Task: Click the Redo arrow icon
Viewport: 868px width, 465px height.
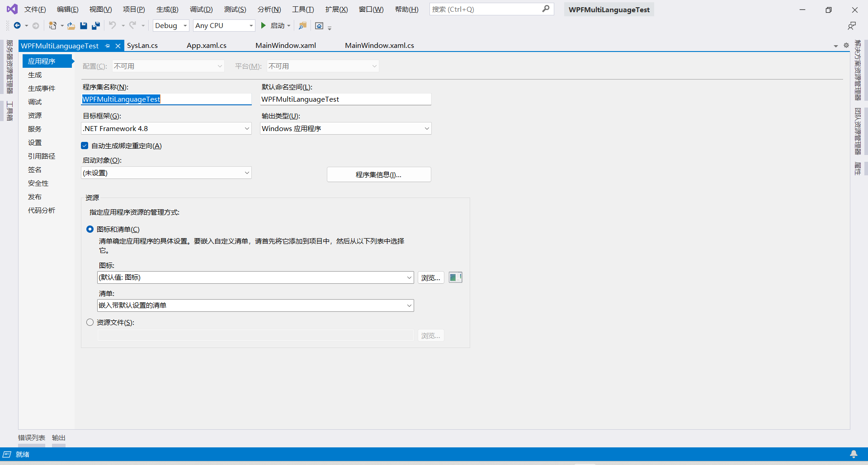Action: tap(132, 25)
